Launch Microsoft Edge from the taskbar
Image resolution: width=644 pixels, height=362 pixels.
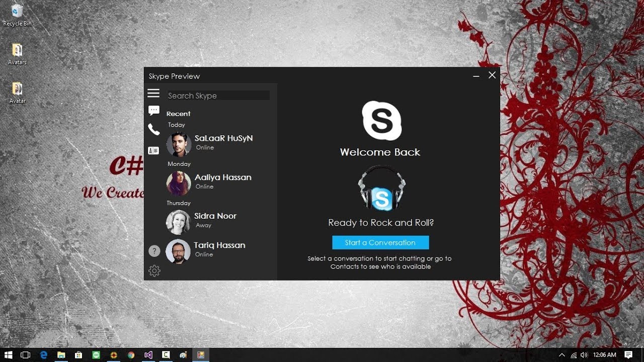(44, 355)
